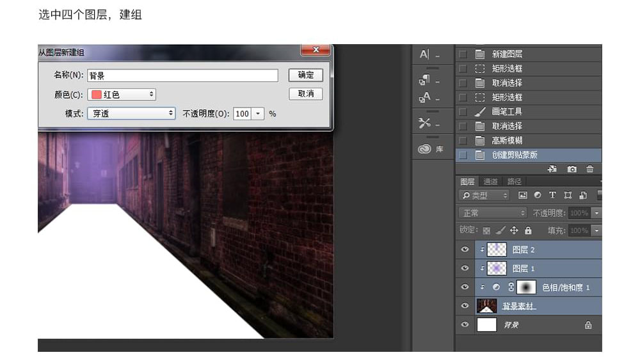
Task: Filter layers by adjustment layer icon
Action: click(x=538, y=196)
